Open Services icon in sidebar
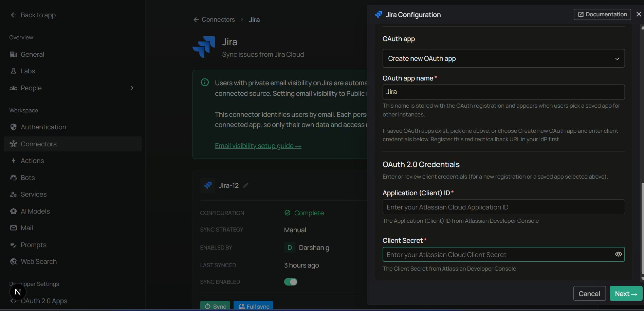 pyautogui.click(x=13, y=194)
